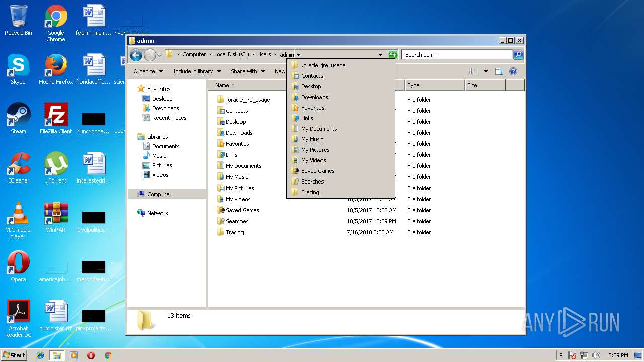Choose Tracing in breadcrumb dropdown
Image resolution: width=644 pixels, height=362 pixels.
pyautogui.click(x=341, y=192)
